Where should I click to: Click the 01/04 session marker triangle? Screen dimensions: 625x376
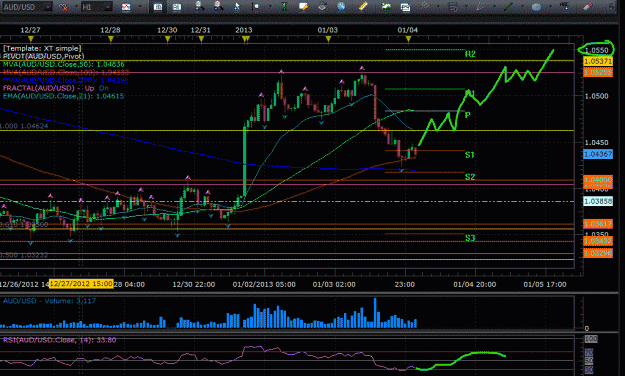point(408,39)
